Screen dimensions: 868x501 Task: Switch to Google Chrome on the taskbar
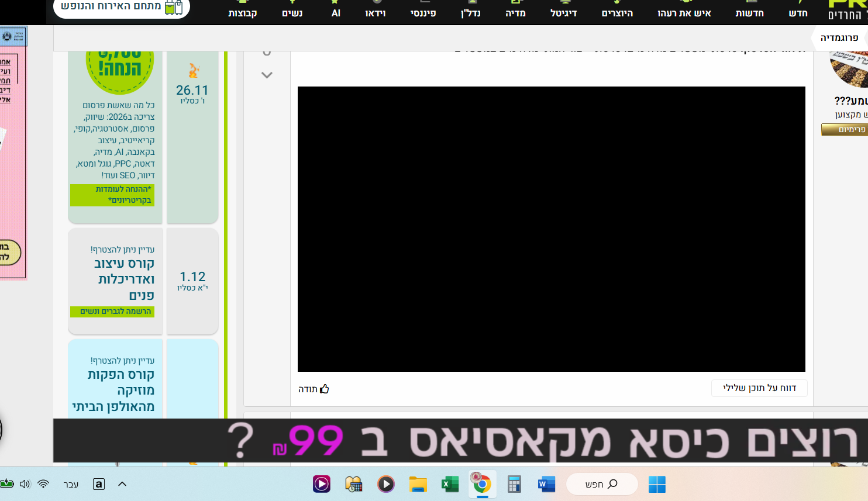(482, 484)
